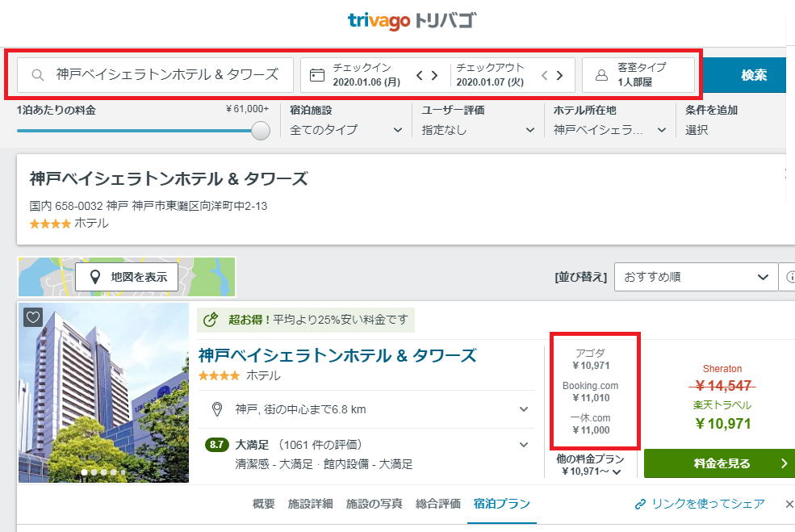This screenshot has height=532, width=795.
Task: Click the guest person icon
Action: [x=601, y=75]
